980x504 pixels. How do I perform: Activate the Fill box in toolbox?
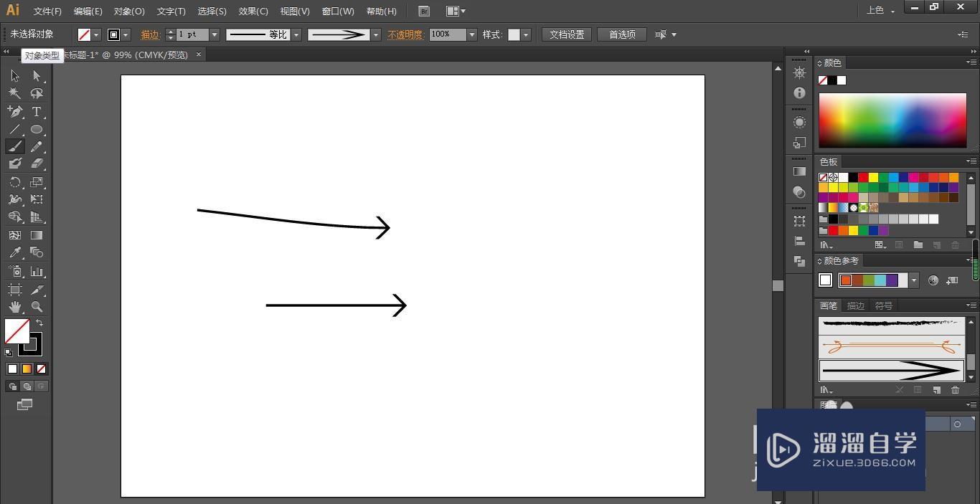(17, 331)
